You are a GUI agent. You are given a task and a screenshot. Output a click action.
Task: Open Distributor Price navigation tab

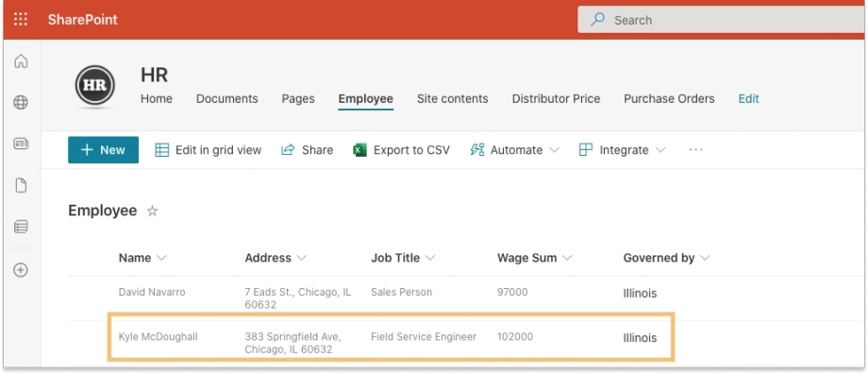[556, 98]
